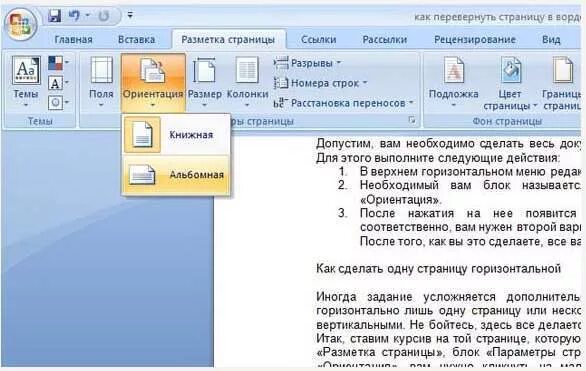Open theme effects dropdown

(58, 102)
